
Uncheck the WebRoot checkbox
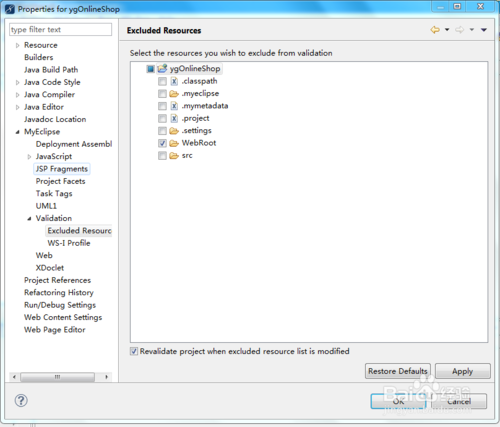tap(162, 143)
